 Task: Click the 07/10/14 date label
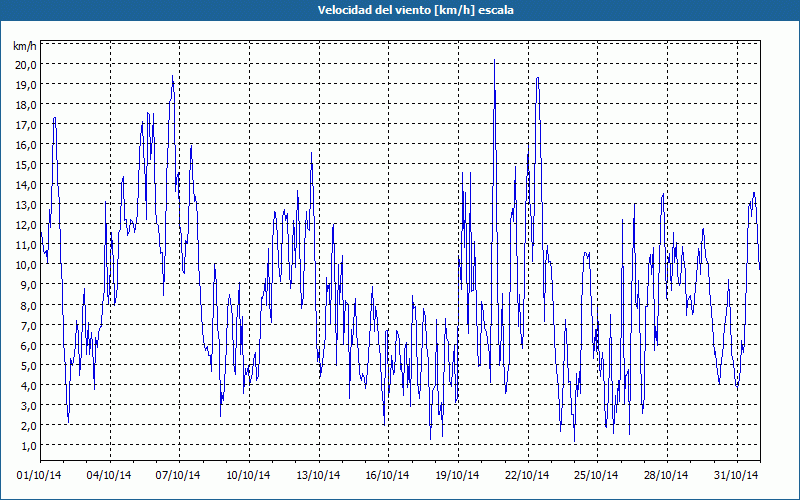click(x=178, y=476)
